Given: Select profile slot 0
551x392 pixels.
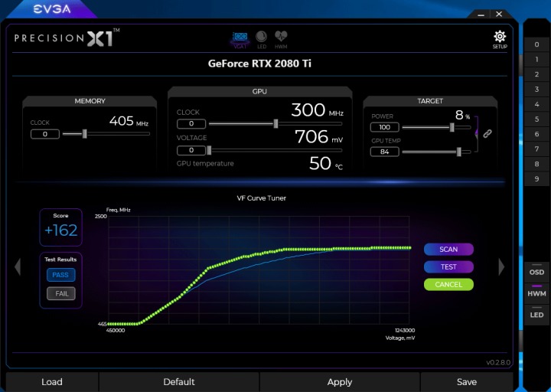Looking at the screenshot, I should 536,44.
